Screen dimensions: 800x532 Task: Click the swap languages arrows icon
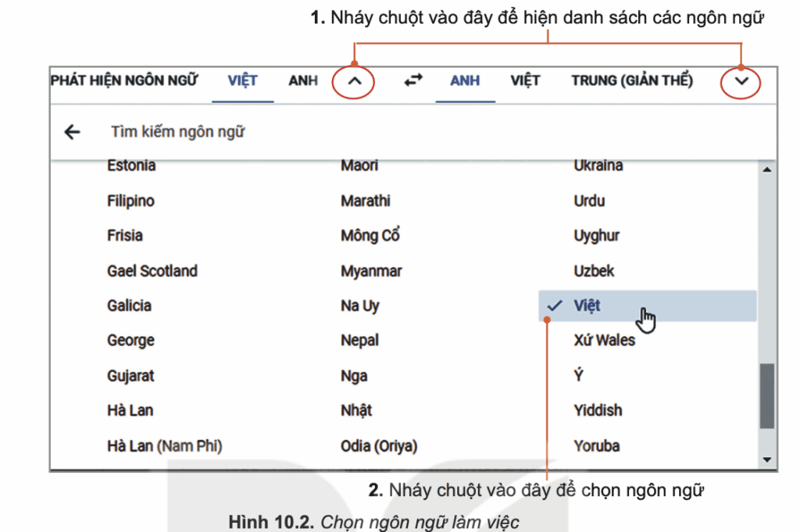(412, 80)
